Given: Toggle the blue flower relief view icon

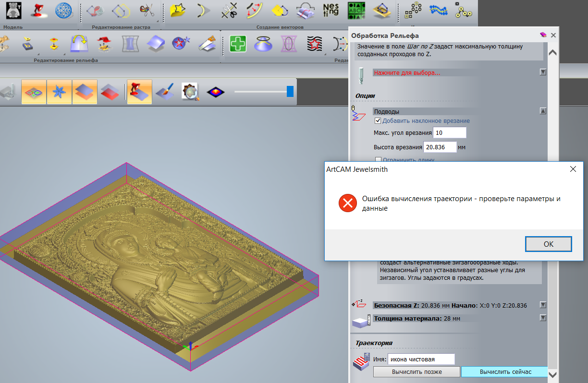Looking at the screenshot, I should (x=59, y=92).
